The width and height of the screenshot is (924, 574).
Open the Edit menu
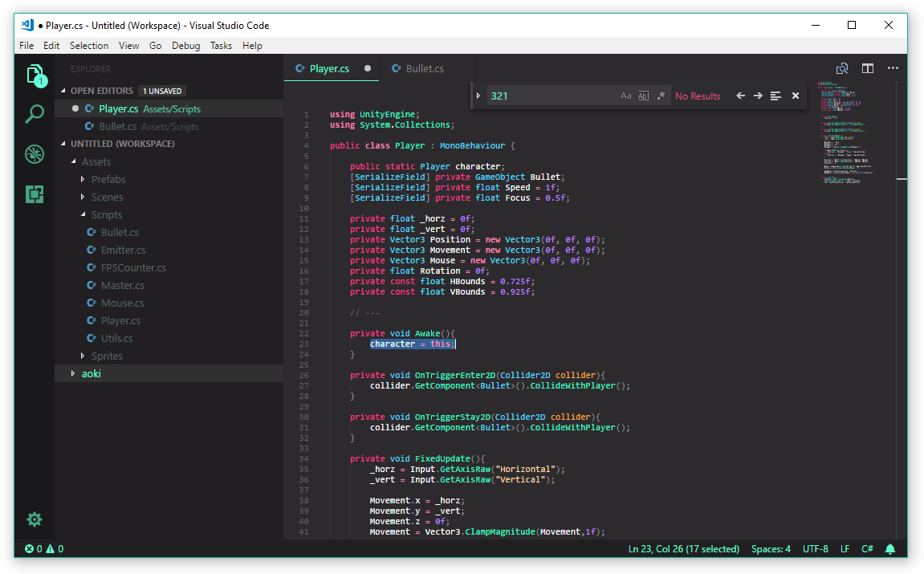51,46
